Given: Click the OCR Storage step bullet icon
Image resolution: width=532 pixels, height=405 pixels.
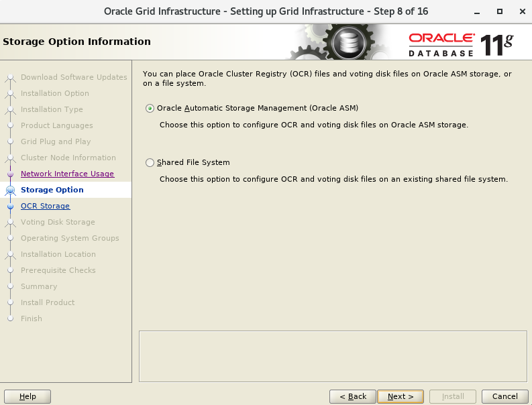Looking at the screenshot, I should (10, 206).
